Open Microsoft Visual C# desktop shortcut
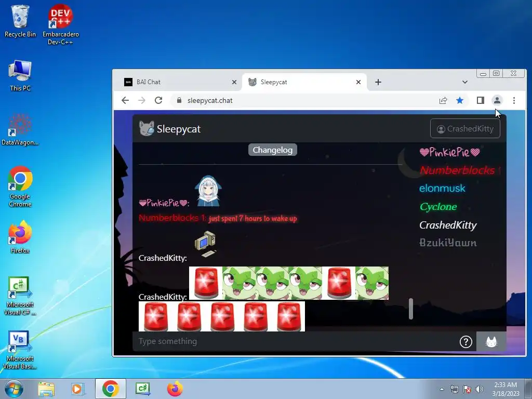This screenshot has height=399, width=532. pos(20,296)
